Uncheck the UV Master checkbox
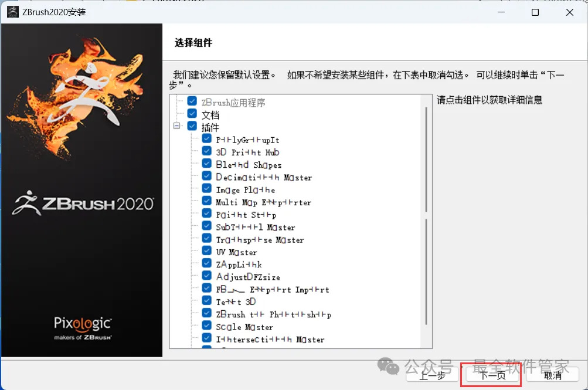This screenshot has width=588, height=390. 206,250
